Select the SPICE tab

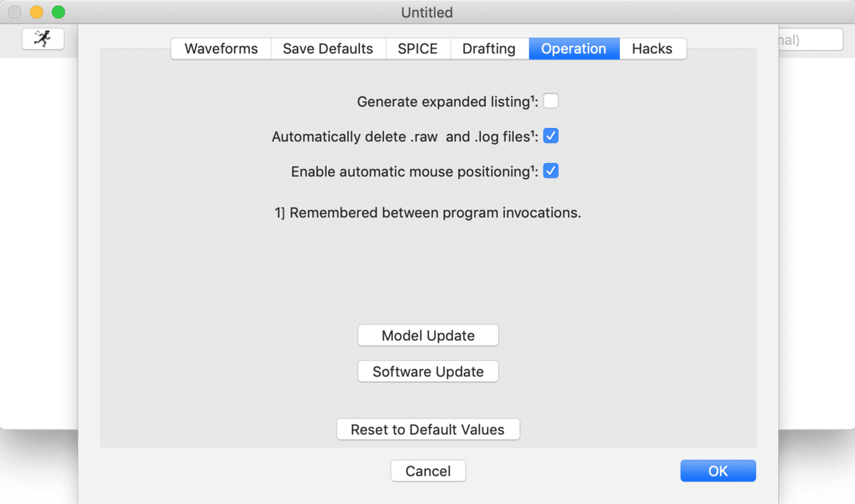(418, 49)
